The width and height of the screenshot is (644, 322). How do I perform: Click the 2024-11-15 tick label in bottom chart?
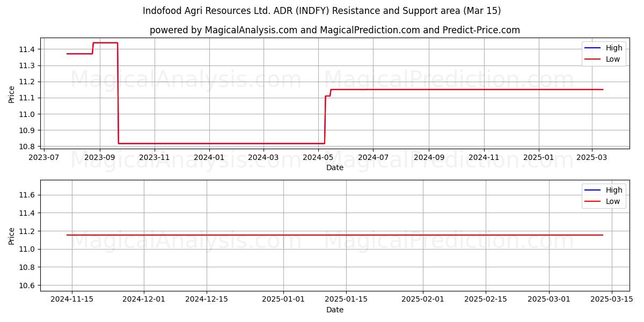point(72,299)
